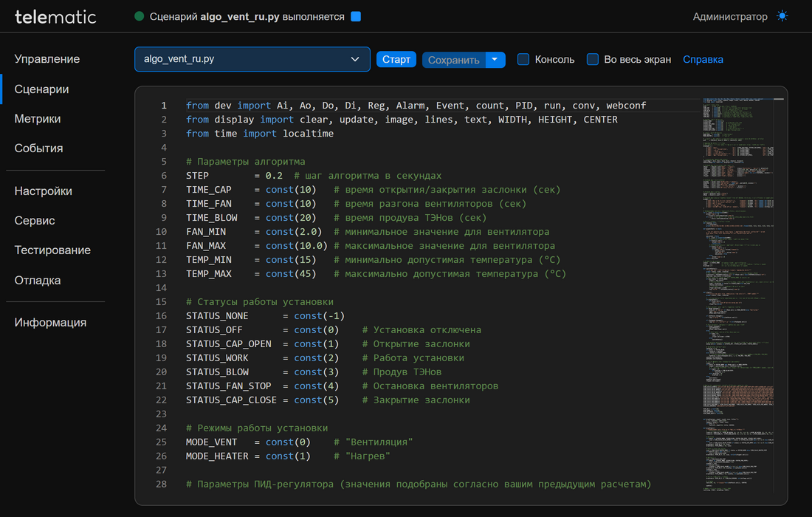Open the algo_vent_ru.py scenario dropdown
Screen dimensions: 812x517
pyautogui.click(x=252, y=59)
